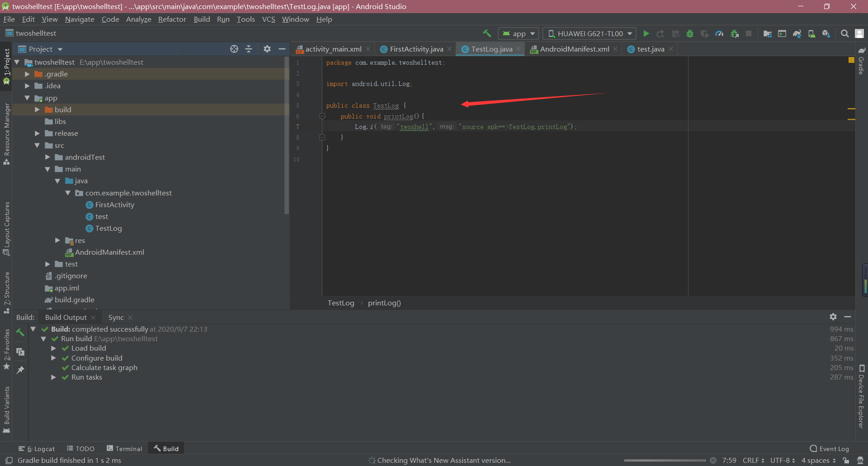Toggle the Device File Explorer side panel

pos(861,396)
